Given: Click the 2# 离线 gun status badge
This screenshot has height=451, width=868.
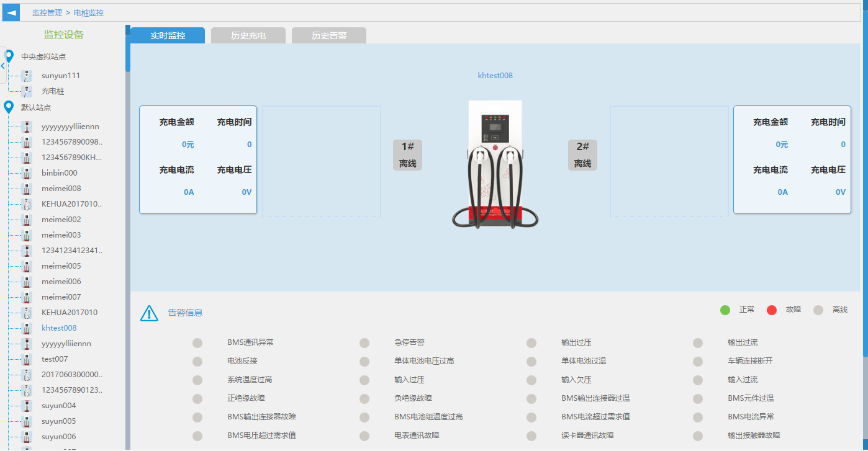Looking at the screenshot, I should 582,155.
